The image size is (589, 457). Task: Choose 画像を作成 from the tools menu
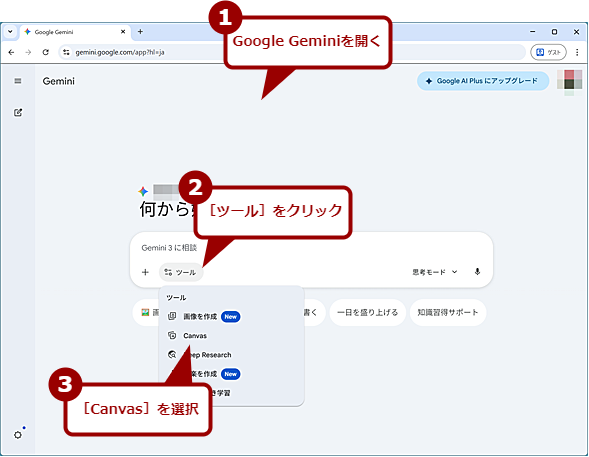pyautogui.click(x=231, y=317)
